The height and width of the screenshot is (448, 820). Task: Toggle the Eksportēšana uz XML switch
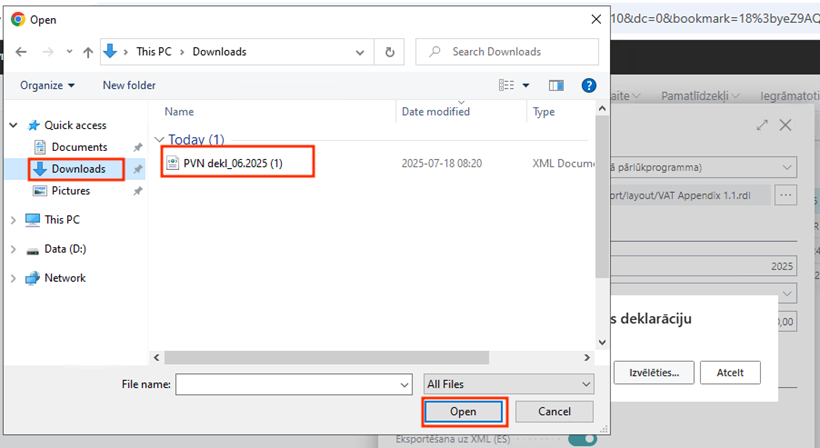click(x=579, y=439)
